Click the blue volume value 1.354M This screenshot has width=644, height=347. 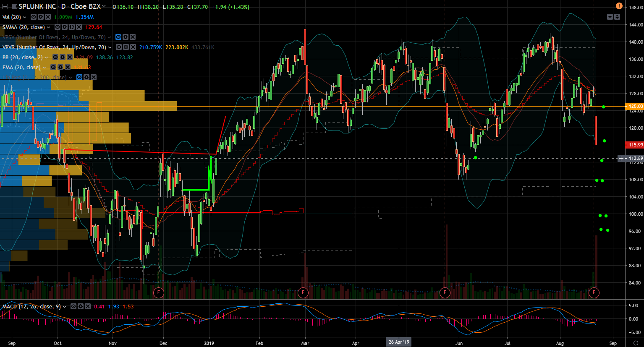pyautogui.click(x=84, y=17)
